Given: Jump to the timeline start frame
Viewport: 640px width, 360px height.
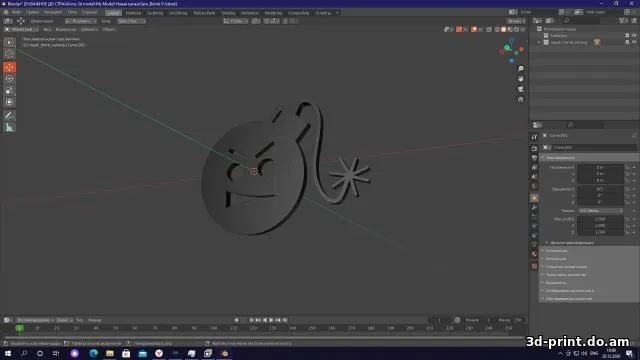Looking at the screenshot, I should click(251, 320).
